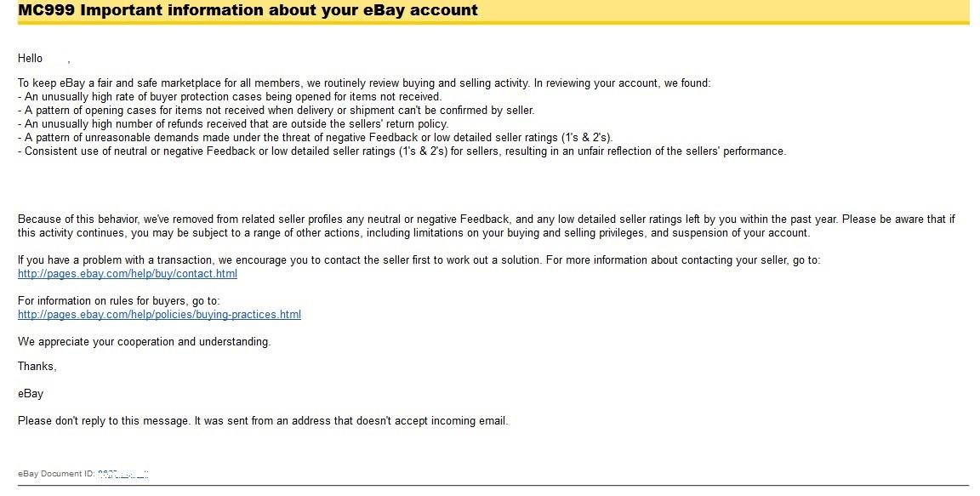
Task: Open the buying-practices policy link
Action: click(159, 315)
